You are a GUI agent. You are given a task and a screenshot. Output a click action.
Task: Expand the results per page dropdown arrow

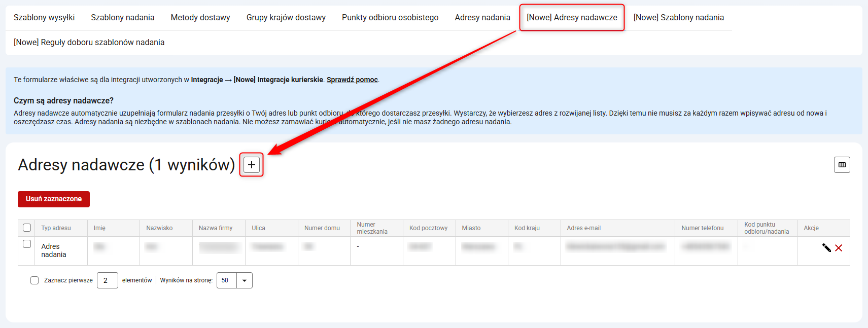click(x=245, y=280)
